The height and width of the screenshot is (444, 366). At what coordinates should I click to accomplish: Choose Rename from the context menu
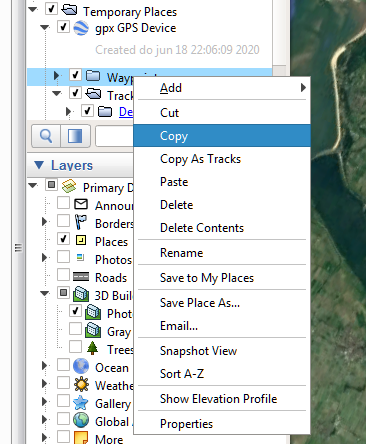pyautogui.click(x=222, y=253)
